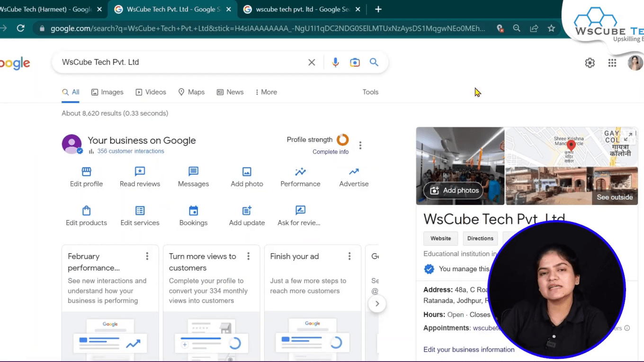Image resolution: width=644 pixels, height=362 pixels.
Task: Click See outside street view
Action: tap(615, 197)
